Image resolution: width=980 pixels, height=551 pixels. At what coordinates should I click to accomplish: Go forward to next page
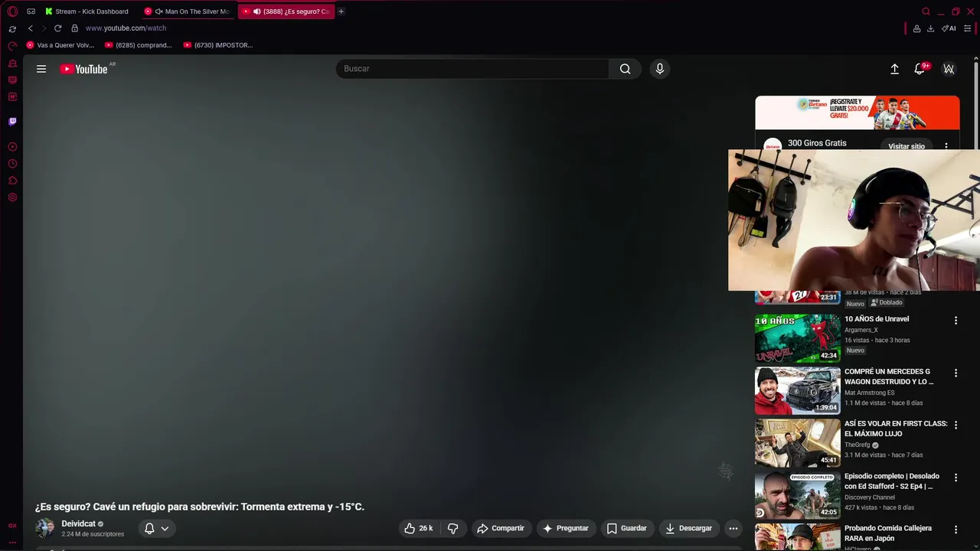[x=44, y=28]
